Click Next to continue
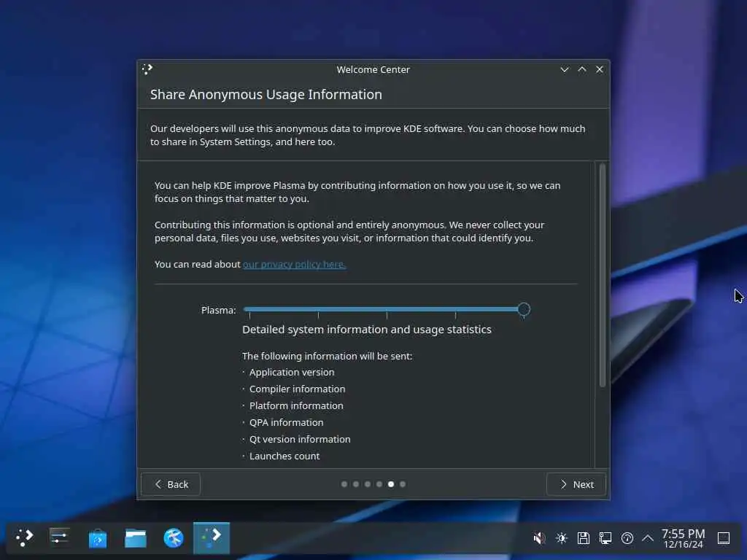Screen dimensions: 747x560 point(576,484)
